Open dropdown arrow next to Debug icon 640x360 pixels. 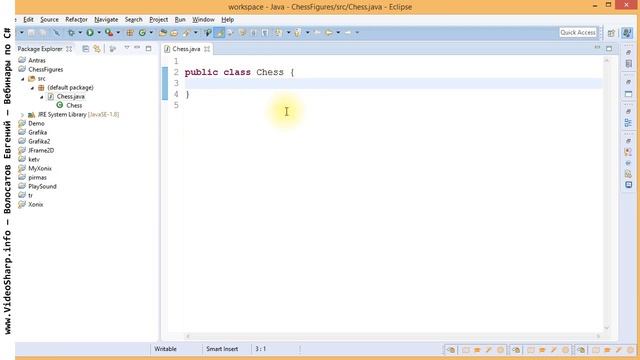[80, 33]
